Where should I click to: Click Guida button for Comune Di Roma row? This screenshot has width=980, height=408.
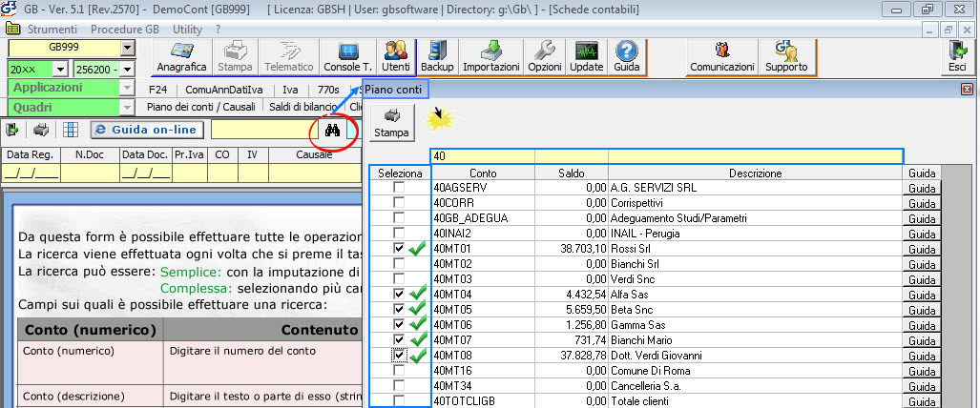[x=921, y=371]
